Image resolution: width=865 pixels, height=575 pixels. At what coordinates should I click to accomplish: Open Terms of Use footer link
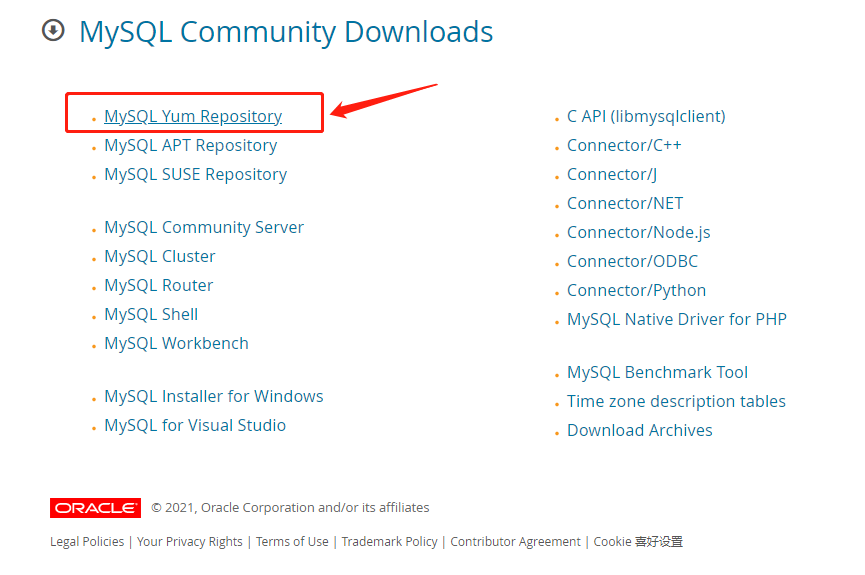[x=292, y=542]
